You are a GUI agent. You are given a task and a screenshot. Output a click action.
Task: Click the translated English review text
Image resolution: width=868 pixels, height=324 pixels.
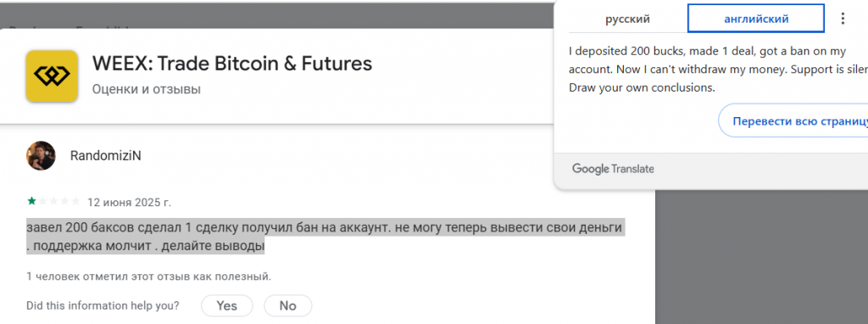click(719, 70)
